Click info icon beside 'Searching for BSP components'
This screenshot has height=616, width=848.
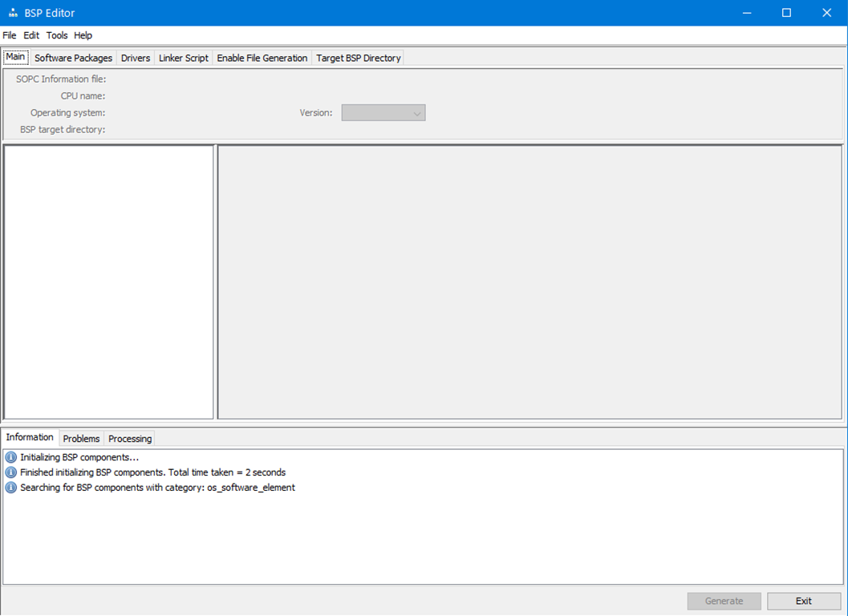(x=10, y=488)
